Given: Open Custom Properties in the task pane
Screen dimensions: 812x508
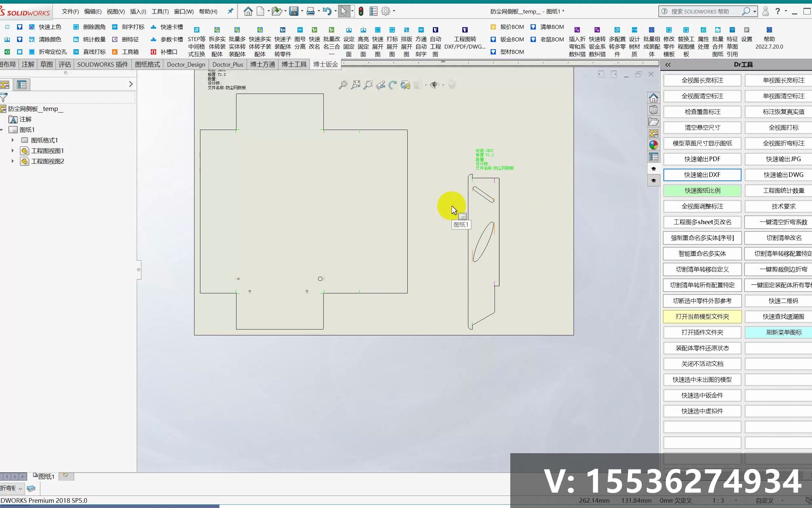Looking at the screenshot, I should tap(653, 157).
